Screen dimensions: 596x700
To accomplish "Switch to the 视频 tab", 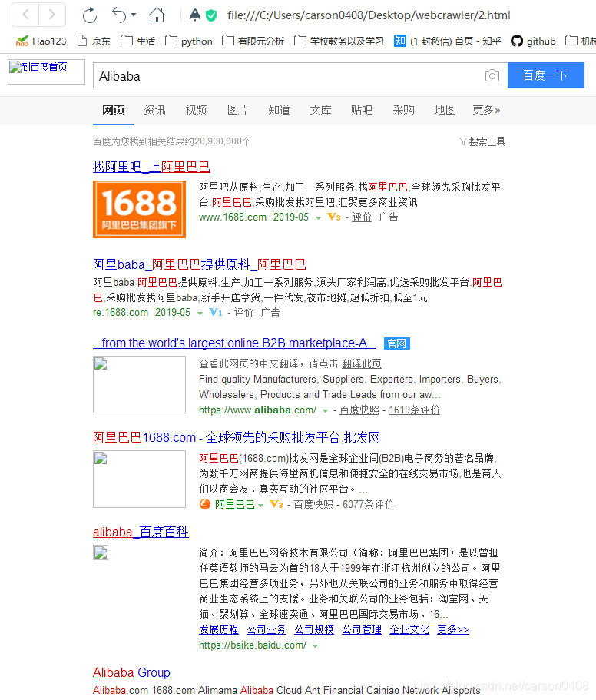I will click(x=197, y=111).
